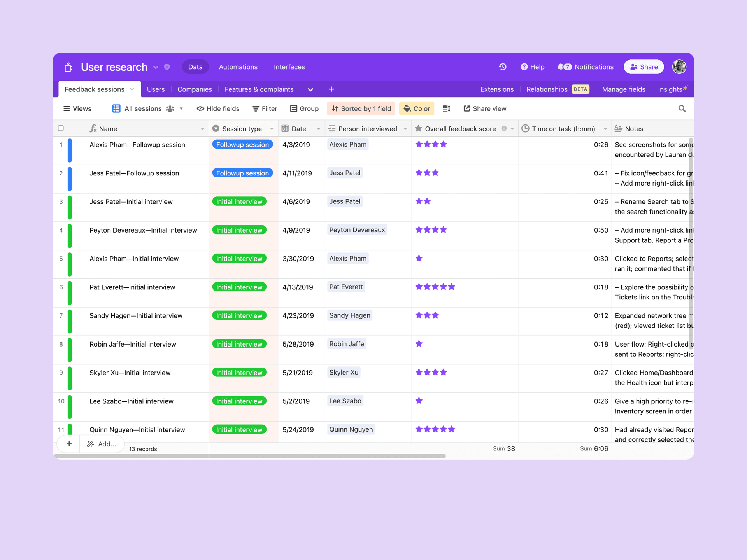
Task: Click the formula icon in Name header
Action: click(x=93, y=128)
